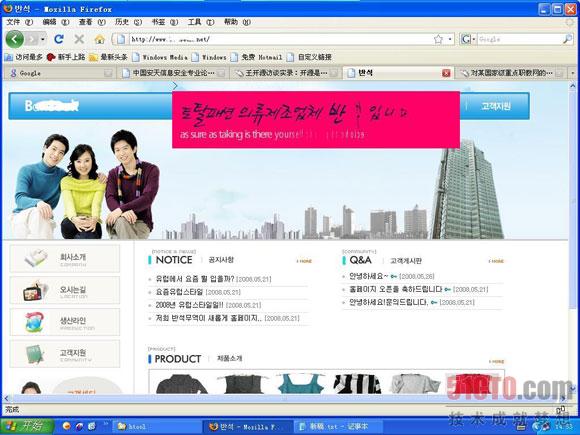Open the back/forward history dropdown arrow
Viewport: 580px width, 435px height.
click(43, 39)
